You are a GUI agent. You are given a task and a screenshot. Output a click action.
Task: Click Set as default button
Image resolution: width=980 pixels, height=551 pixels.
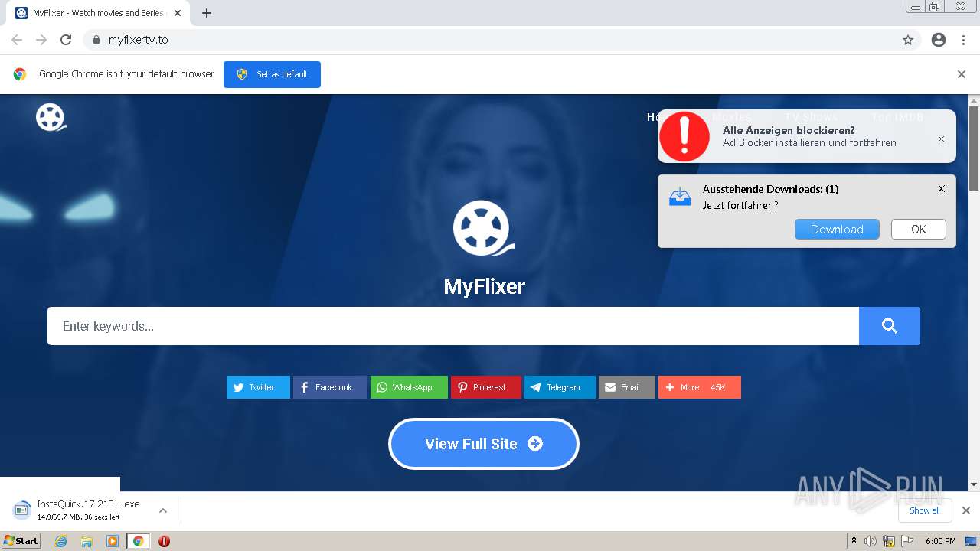pyautogui.click(x=272, y=74)
